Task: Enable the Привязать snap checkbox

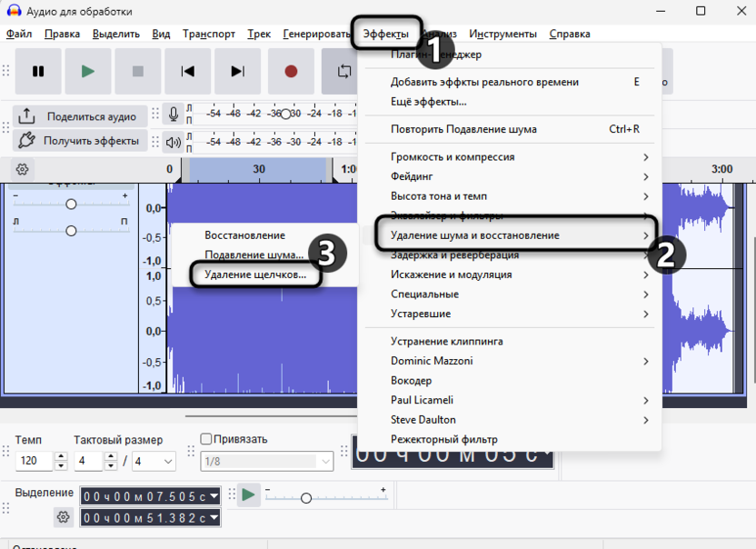Action: point(205,440)
